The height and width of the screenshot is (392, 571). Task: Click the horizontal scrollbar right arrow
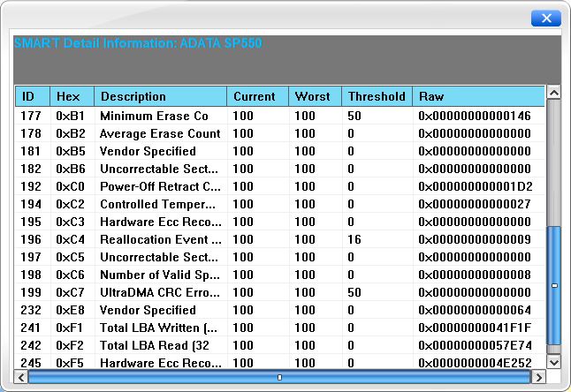click(x=538, y=377)
